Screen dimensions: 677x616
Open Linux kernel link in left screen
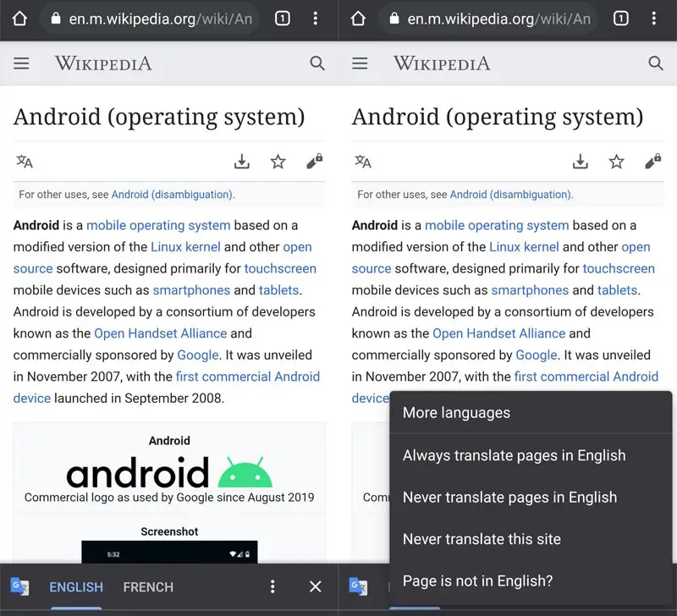(185, 247)
